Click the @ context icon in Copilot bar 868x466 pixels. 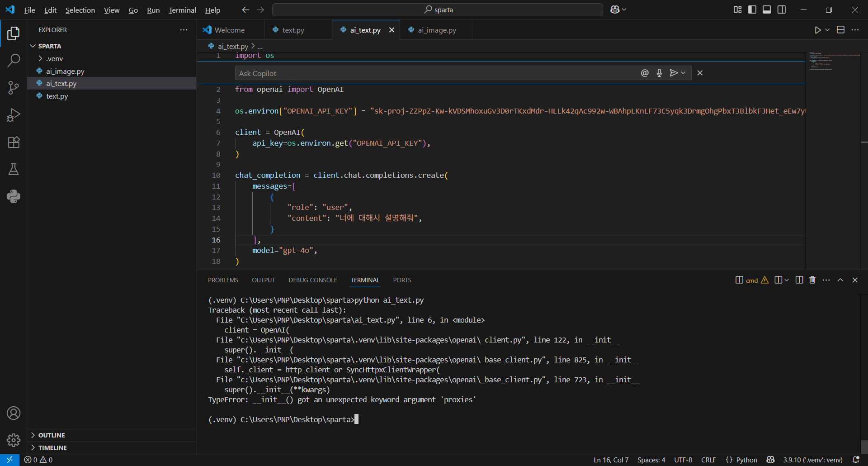645,73
